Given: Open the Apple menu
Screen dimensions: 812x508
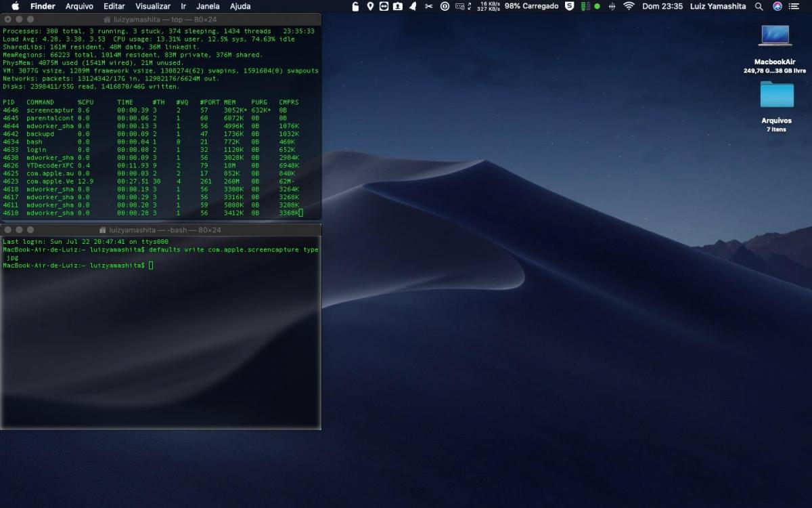Looking at the screenshot, I should pyautogui.click(x=15, y=6).
